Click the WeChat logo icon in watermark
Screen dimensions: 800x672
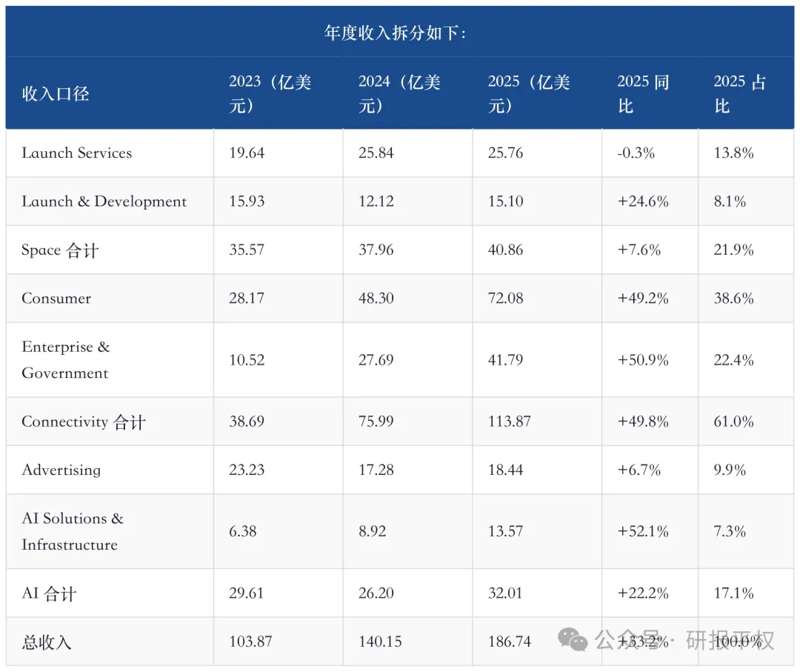(x=573, y=639)
